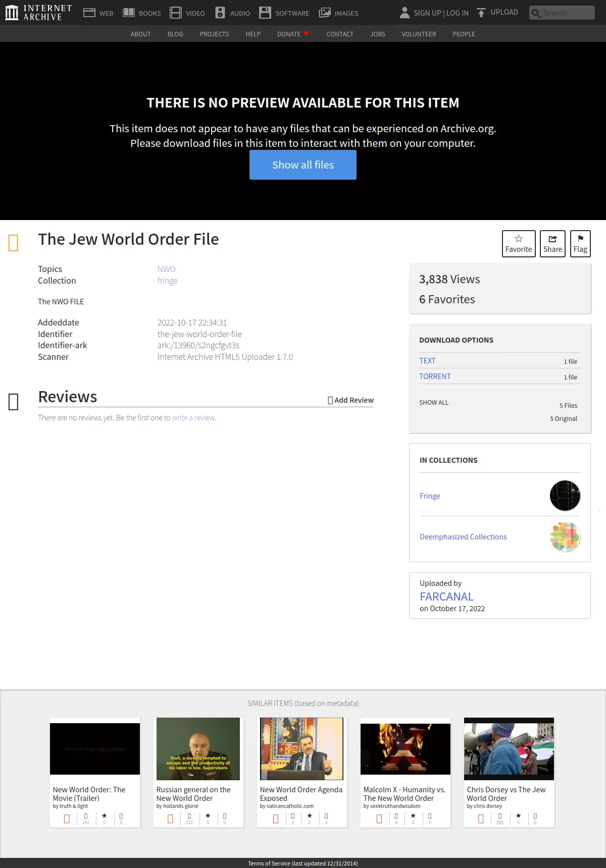Open Chris Dorsey item thumbnail
The image size is (606, 868).
(x=509, y=749)
